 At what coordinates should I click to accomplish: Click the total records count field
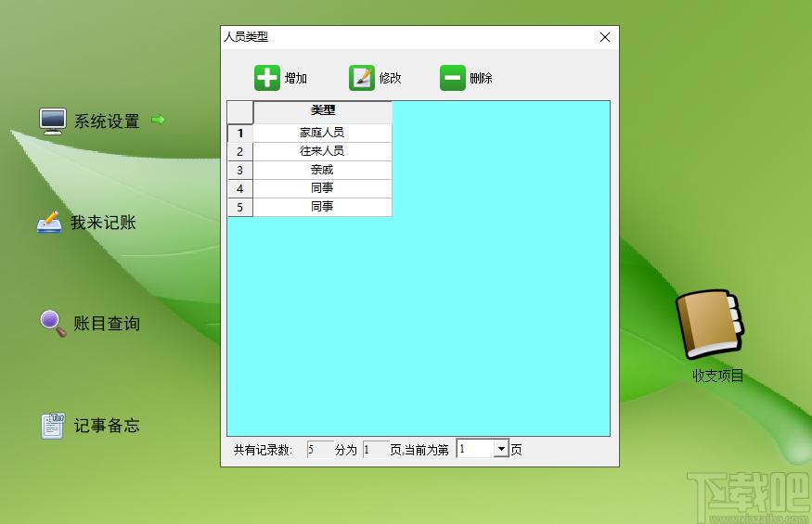point(320,450)
